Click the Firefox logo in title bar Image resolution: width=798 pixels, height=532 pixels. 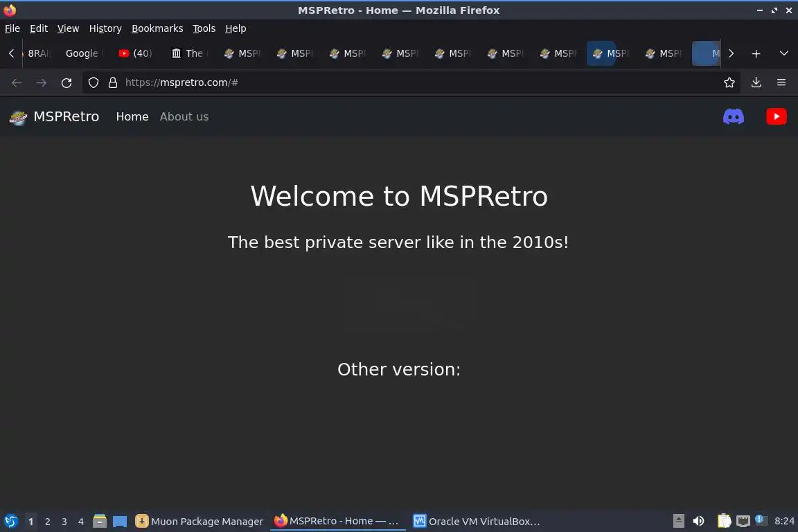pyautogui.click(x=10, y=10)
